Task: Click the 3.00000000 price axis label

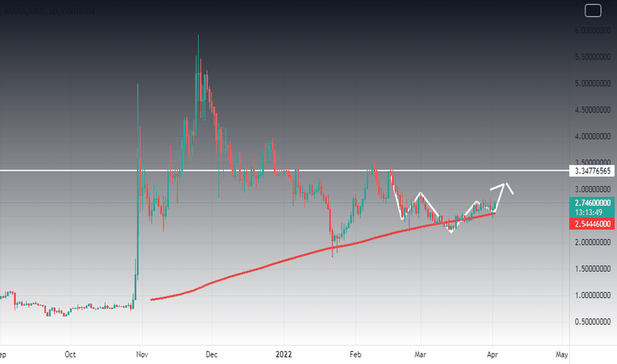Action: (x=593, y=189)
